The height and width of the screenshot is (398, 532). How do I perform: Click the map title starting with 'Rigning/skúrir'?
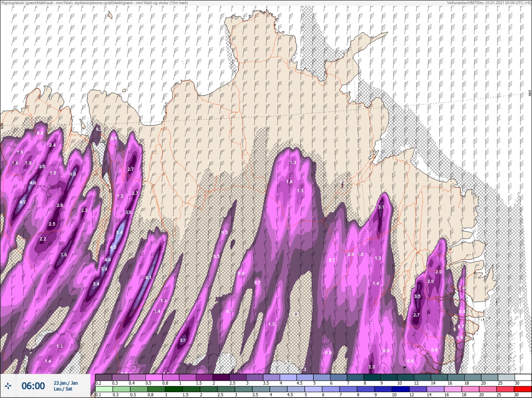(x=94, y=3)
